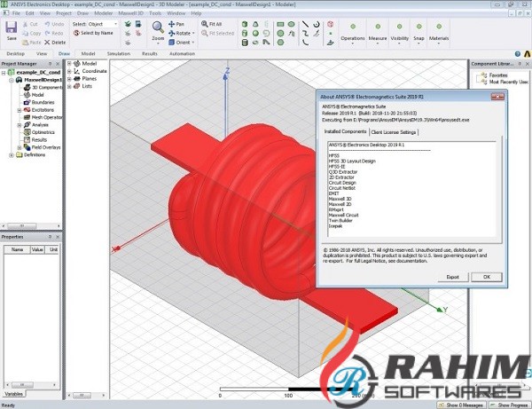Select the Draw Rectangle tool

tap(280, 24)
